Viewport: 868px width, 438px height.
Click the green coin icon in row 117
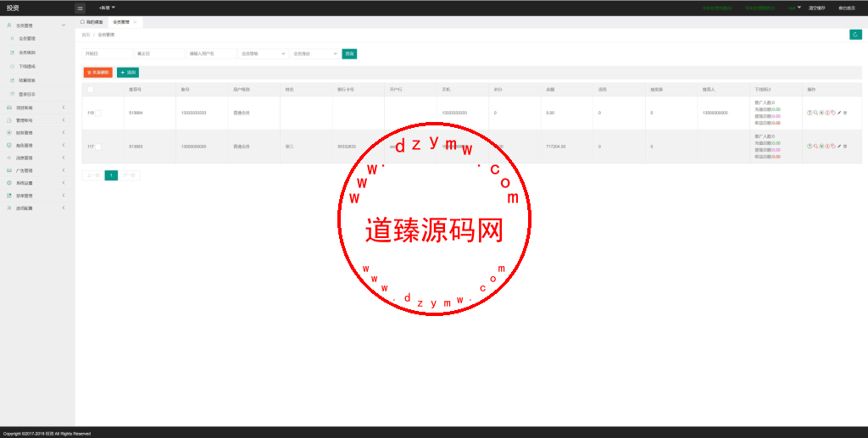click(x=821, y=146)
